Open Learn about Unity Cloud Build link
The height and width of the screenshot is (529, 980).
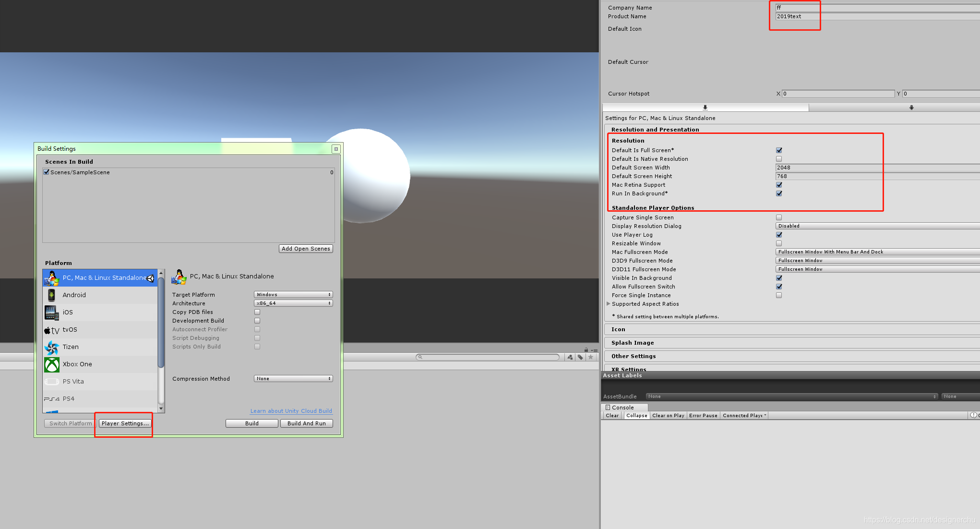coord(291,411)
